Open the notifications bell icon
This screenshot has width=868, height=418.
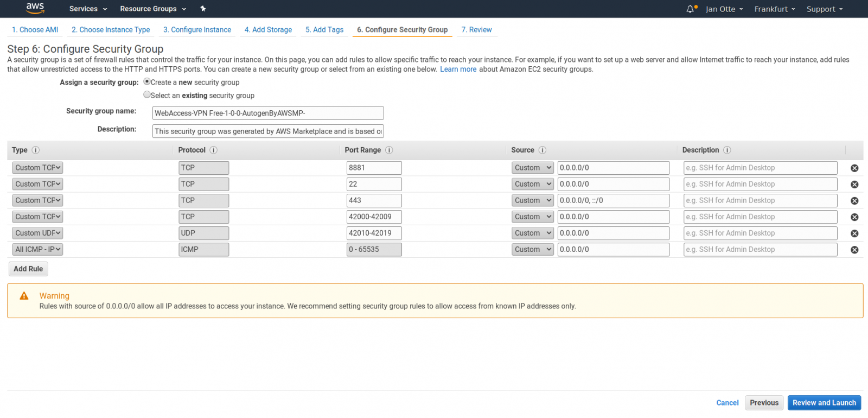pyautogui.click(x=690, y=9)
